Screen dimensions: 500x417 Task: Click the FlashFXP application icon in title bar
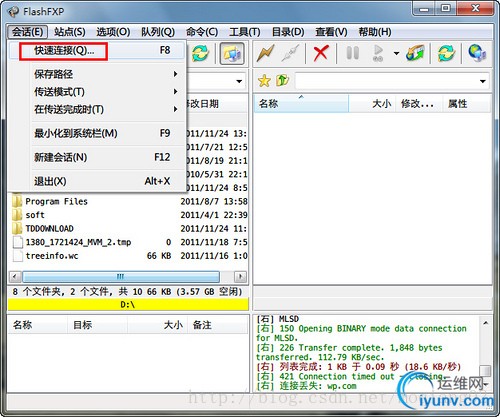click(13, 12)
